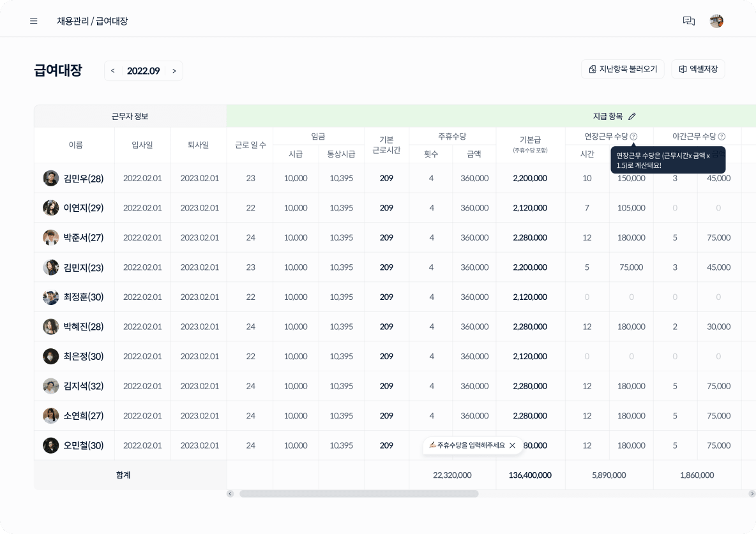Click 이연지 근로 일 수 22
The image size is (756, 534).
251,208
